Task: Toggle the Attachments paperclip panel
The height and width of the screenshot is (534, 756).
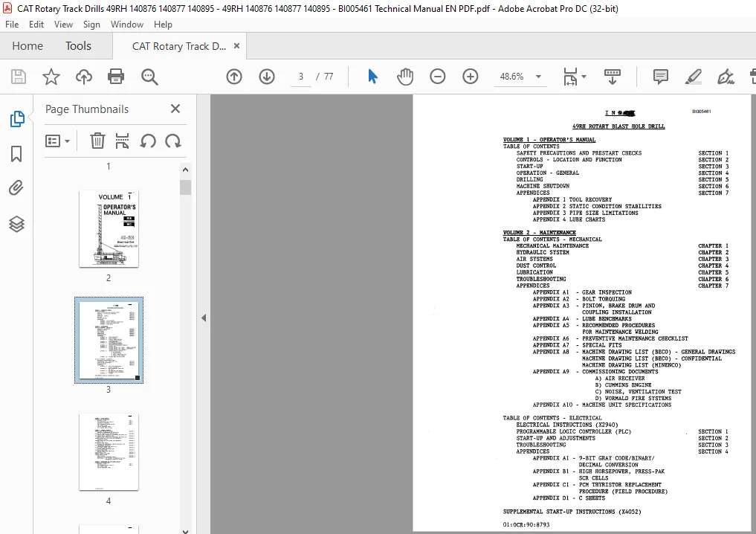Action: [x=16, y=187]
